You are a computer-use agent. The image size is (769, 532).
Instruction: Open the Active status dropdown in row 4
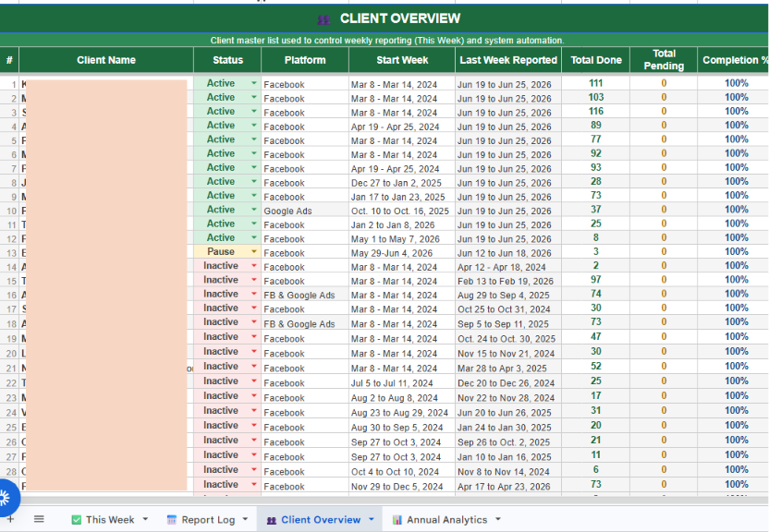(253, 126)
